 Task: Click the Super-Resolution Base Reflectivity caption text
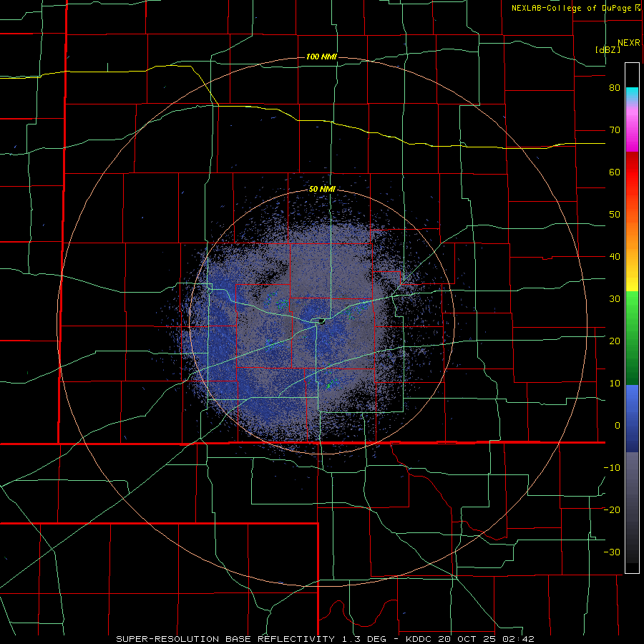pos(325,639)
